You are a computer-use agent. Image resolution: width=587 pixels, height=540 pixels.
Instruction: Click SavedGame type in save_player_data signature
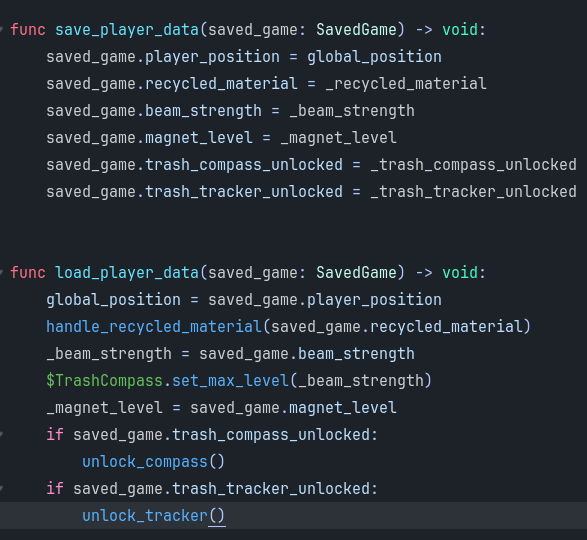point(356,30)
